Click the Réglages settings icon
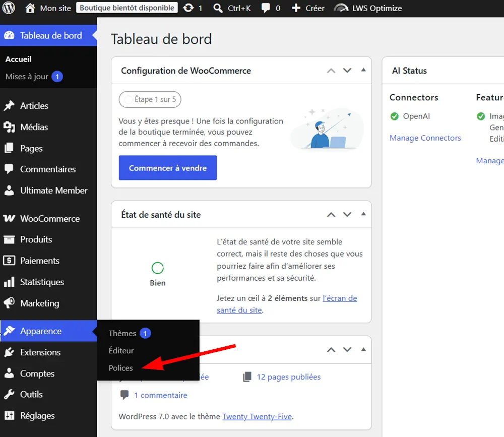504x437 pixels. (9, 415)
